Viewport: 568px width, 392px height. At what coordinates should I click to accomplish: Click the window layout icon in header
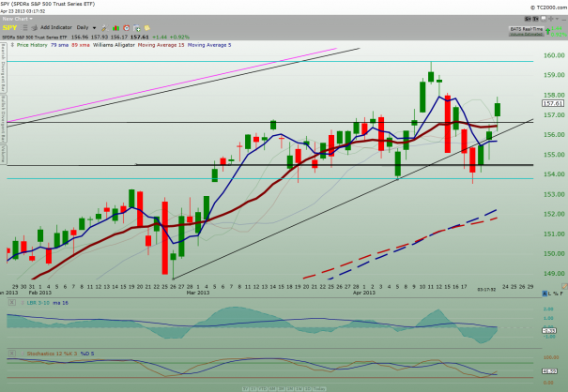(x=543, y=19)
